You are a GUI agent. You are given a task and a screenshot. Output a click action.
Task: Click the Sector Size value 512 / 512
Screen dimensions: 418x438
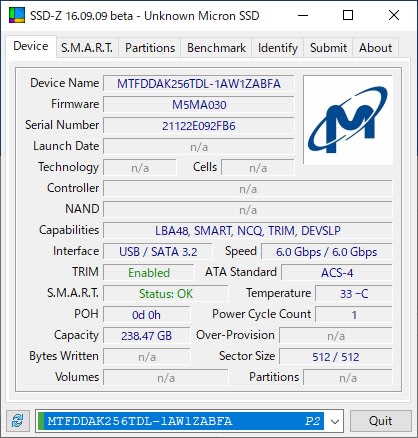tap(336, 357)
